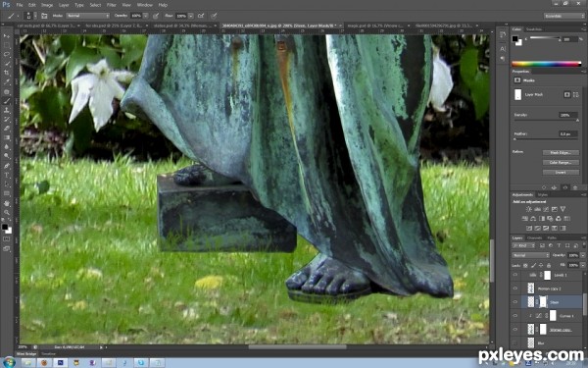The image size is (588, 368).
Task: Select the Eyedropper tool
Action: tap(7, 82)
